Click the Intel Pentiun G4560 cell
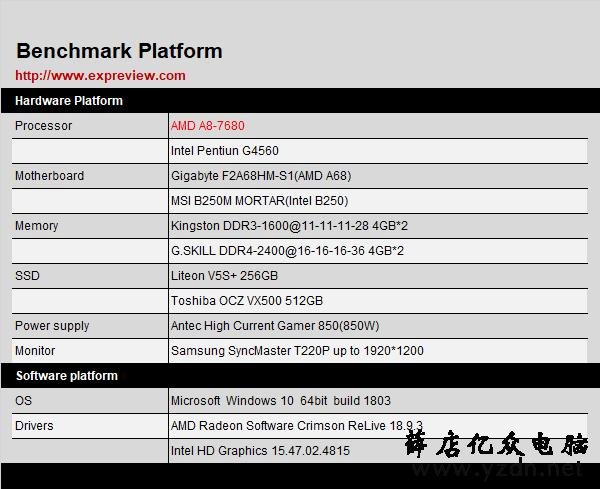 point(378,151)
